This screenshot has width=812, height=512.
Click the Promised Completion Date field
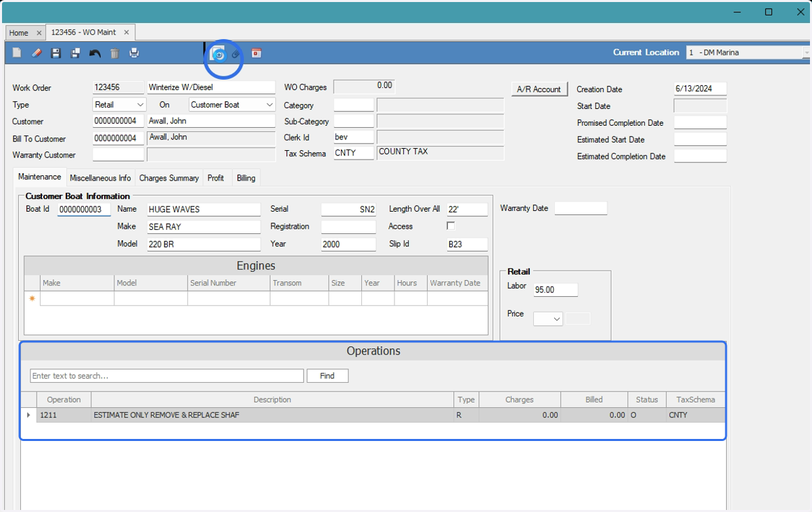coord(700,122)
